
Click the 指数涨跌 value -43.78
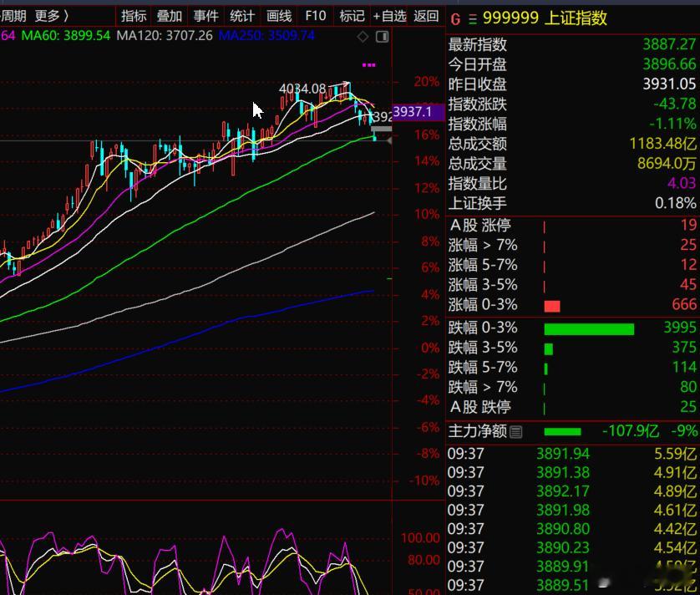pos(675,104)
